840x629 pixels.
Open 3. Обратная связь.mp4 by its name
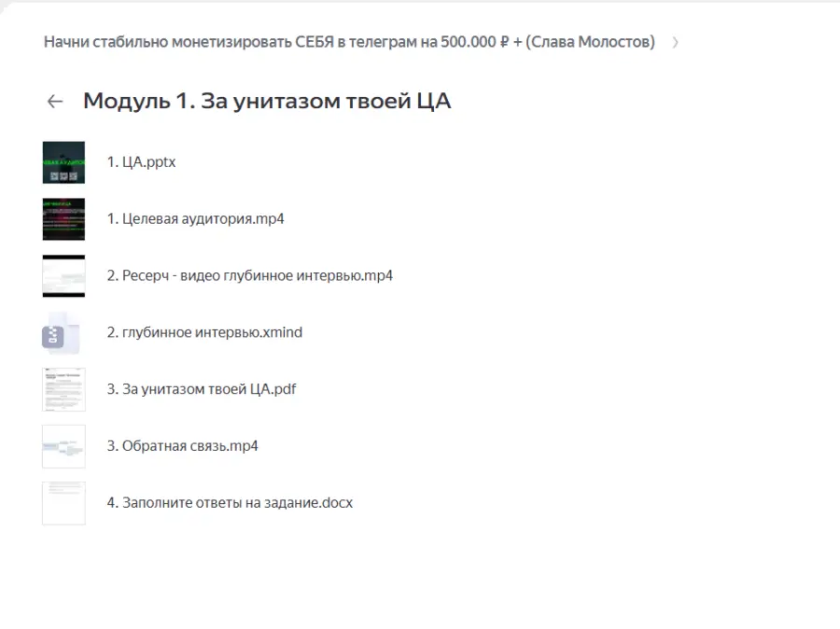point(183,446)
